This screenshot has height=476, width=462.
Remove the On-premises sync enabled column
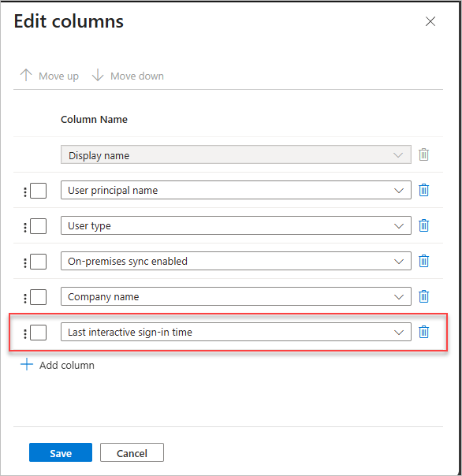click(x=423, y=261)
